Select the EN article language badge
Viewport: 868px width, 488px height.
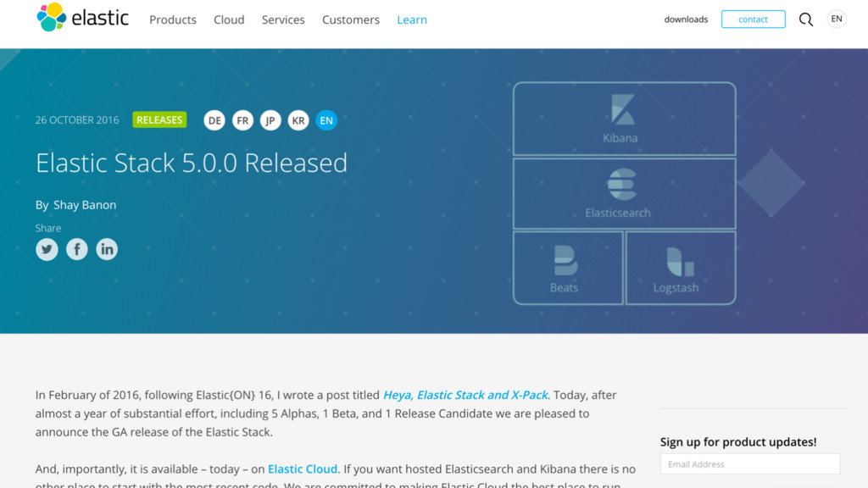click(326, 120)
